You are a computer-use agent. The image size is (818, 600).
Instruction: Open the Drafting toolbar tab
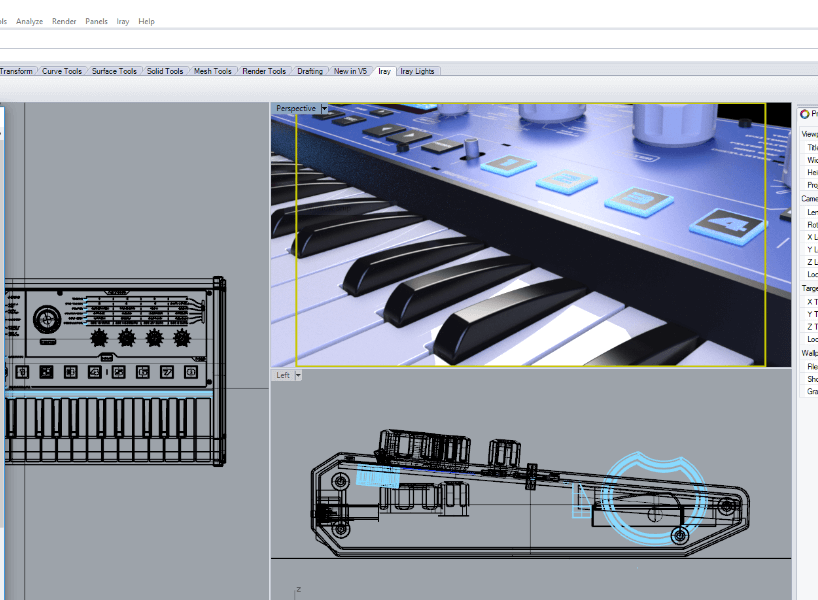310,71
